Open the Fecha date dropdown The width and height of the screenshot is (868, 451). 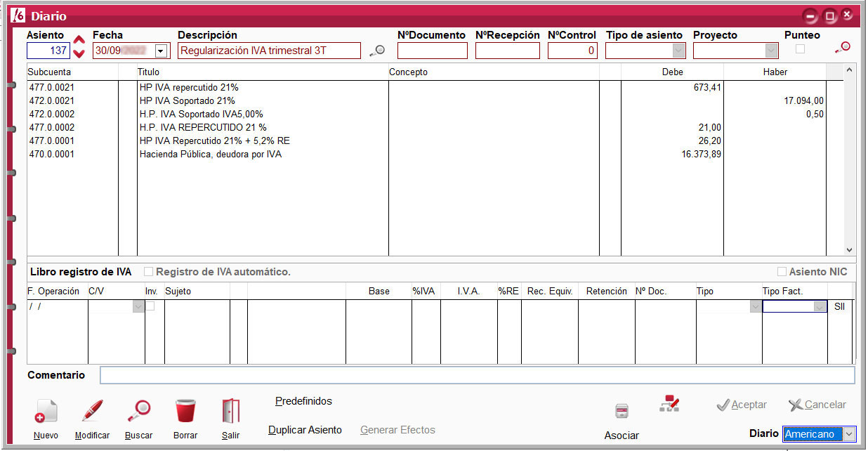tap(162, 51)
